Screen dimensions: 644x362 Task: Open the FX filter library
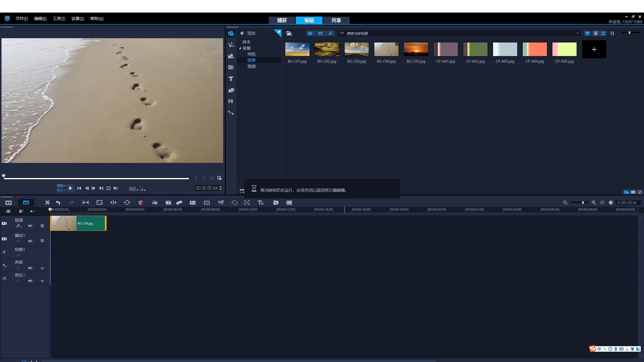tap(231, 101)
